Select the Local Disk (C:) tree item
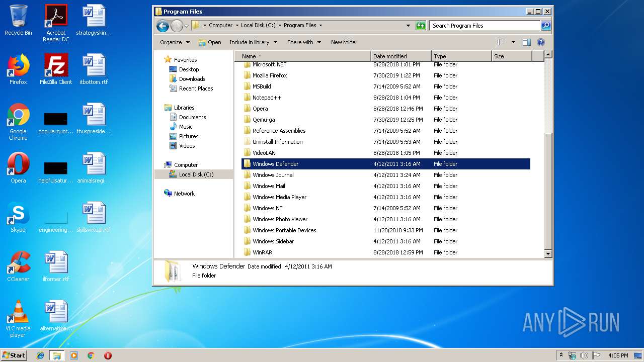The height and width of the screenshot is (362, 644). 196,174
